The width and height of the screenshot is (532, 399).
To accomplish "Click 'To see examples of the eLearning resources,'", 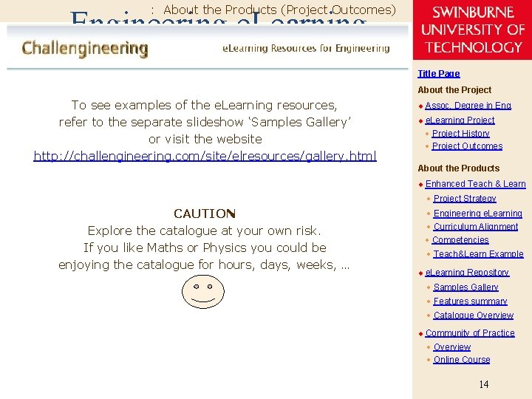I will click(204, 105).
